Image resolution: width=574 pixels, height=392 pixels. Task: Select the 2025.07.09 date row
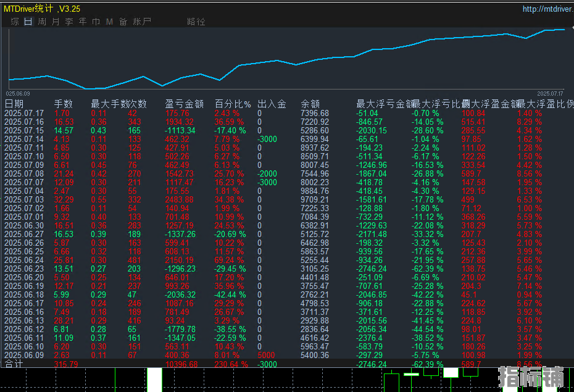[24, 165]
